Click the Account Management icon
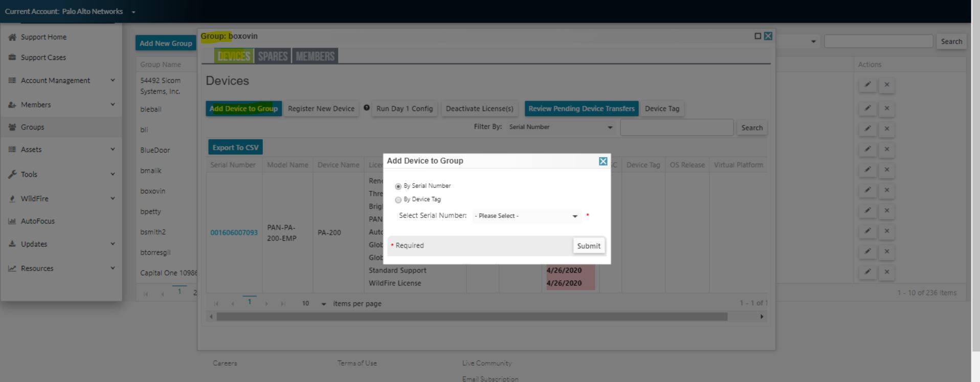980x382 pixels. coord(12,80)
